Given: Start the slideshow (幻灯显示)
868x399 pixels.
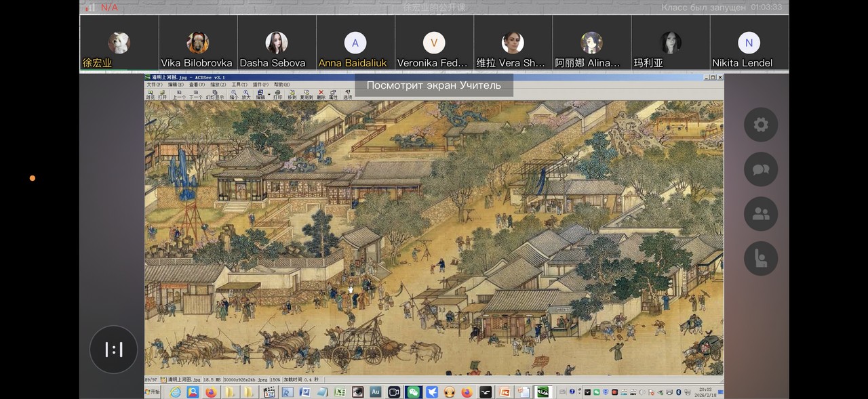Looking at the screenshot, I should [214, 94].
